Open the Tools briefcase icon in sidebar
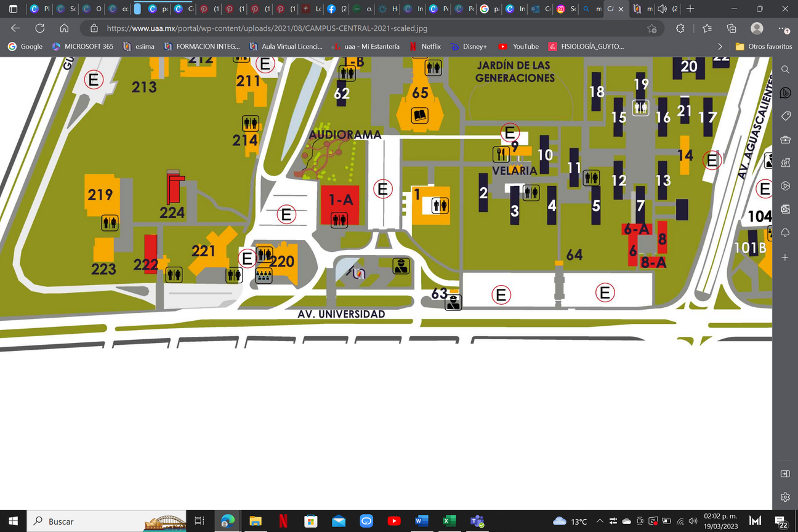This screenshot has width=798, height=532. tap(785, 140)
